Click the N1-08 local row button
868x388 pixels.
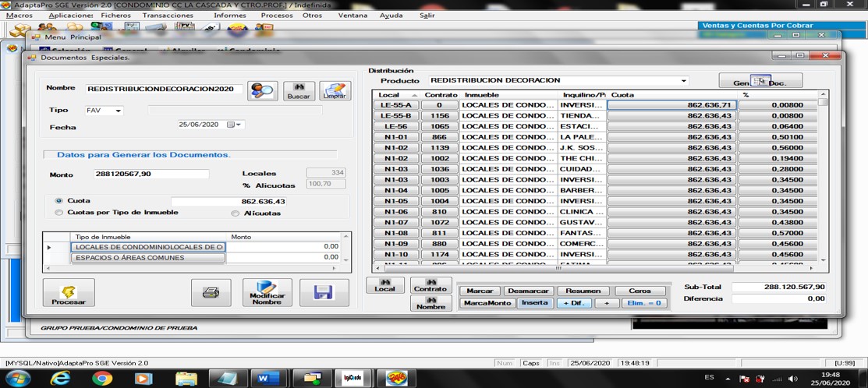(396, 233)
